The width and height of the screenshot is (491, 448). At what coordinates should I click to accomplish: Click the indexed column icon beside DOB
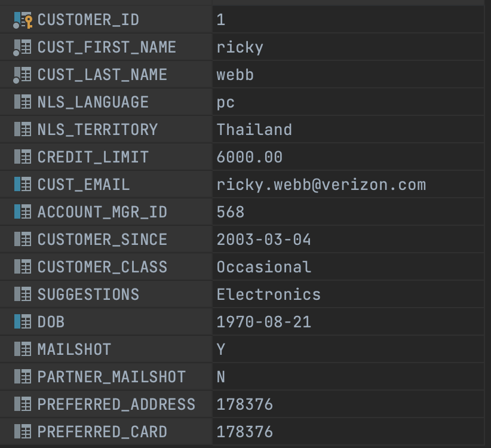click(x=23, y=322)
